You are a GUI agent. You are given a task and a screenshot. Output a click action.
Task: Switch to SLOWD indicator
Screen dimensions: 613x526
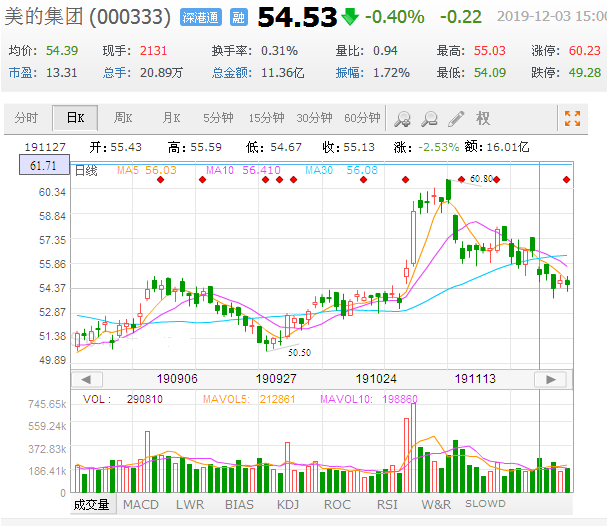tap(485, 504)
